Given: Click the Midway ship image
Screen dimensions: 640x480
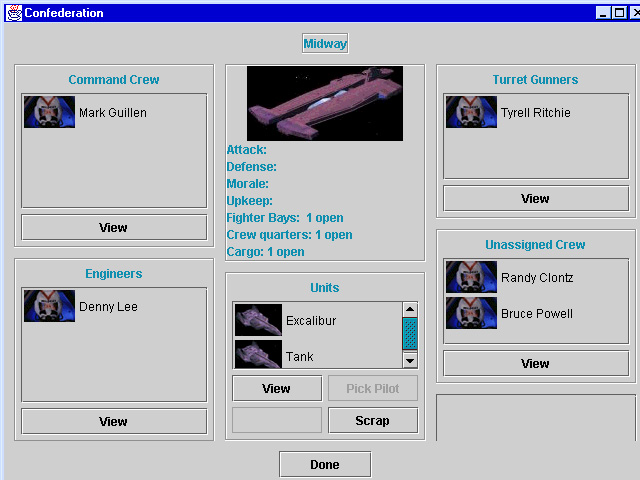Looking at the screenshot, I should [325, 103].
